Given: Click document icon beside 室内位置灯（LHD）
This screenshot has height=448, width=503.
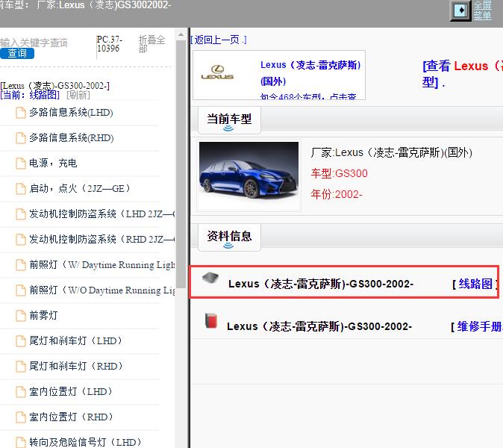Looking at the screenshot, I should point(21,391).
